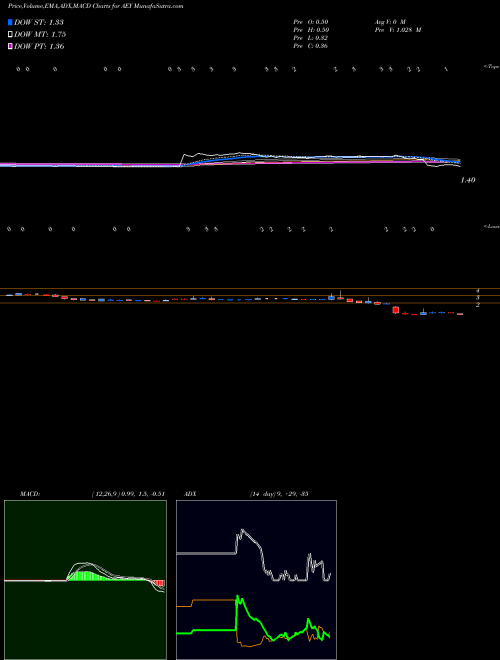Viewport: 500px width, 660px height.
Task: Click the 1.40 price label
Action: point(468,180)
